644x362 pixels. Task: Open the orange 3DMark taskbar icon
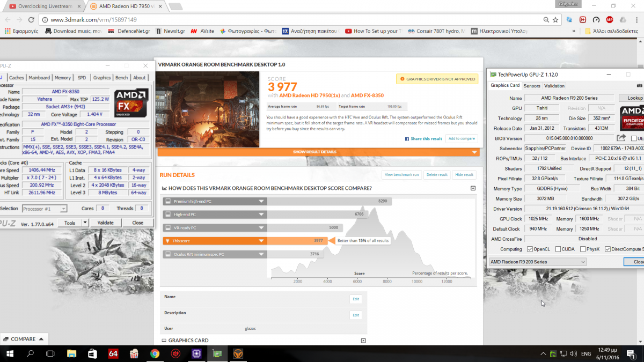pyautogui.click(x=238, y=353)
